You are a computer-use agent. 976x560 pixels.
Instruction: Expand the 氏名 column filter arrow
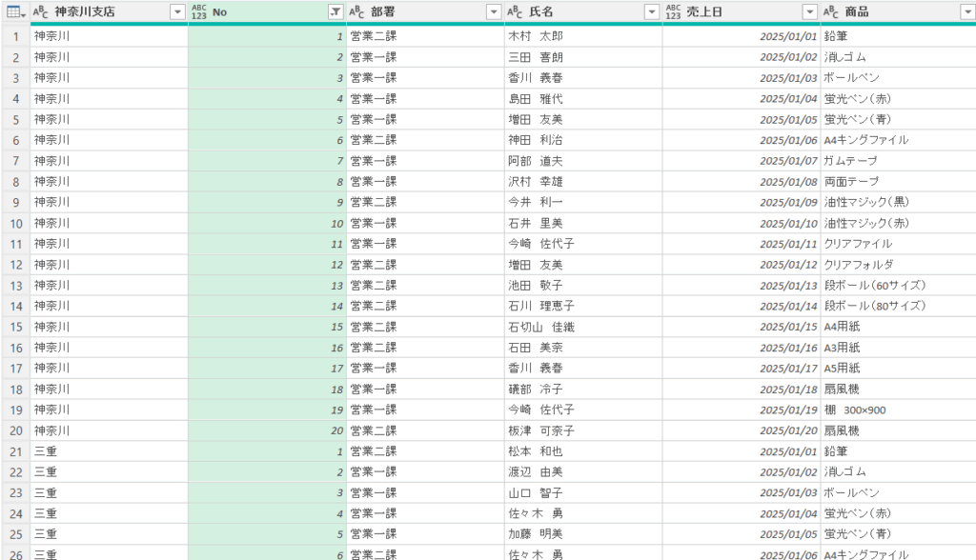(x=651, y=11)
